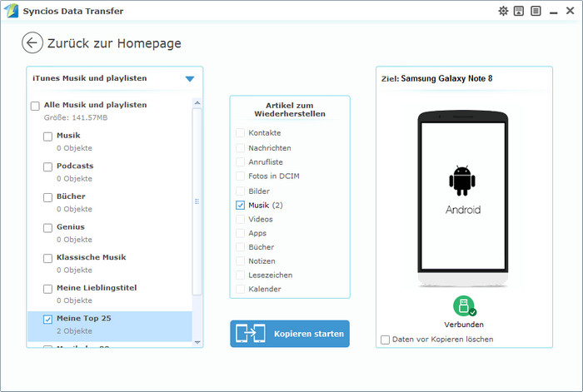Open the menu list icon in title bar
Image resolution: width=583 pixels, height=392 pixels.
(536, 11)
